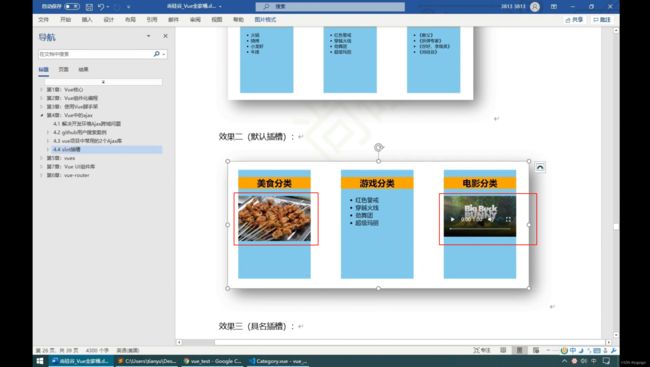650x367 pixels.
Task: Switch to the 开始 (Home) ribbon tab
Action: [x=65, y=19]
